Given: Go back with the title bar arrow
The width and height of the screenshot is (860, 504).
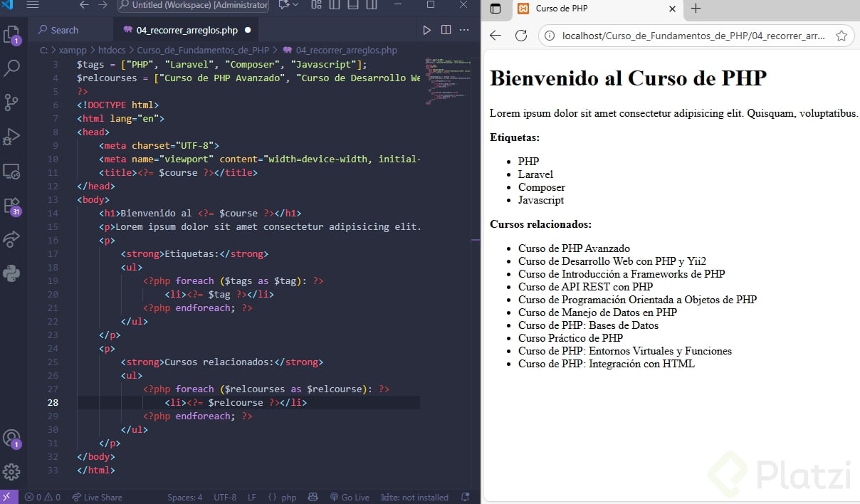Looking at the screenshot, I should [84, 5].
